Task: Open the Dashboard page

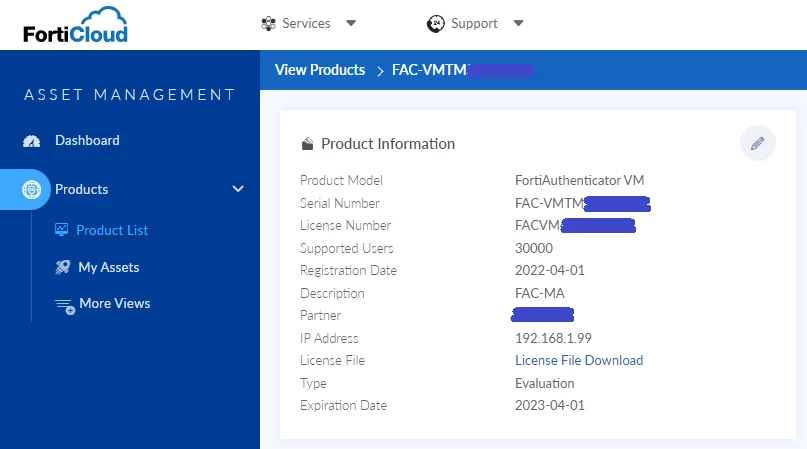Action: coord(87,141)
